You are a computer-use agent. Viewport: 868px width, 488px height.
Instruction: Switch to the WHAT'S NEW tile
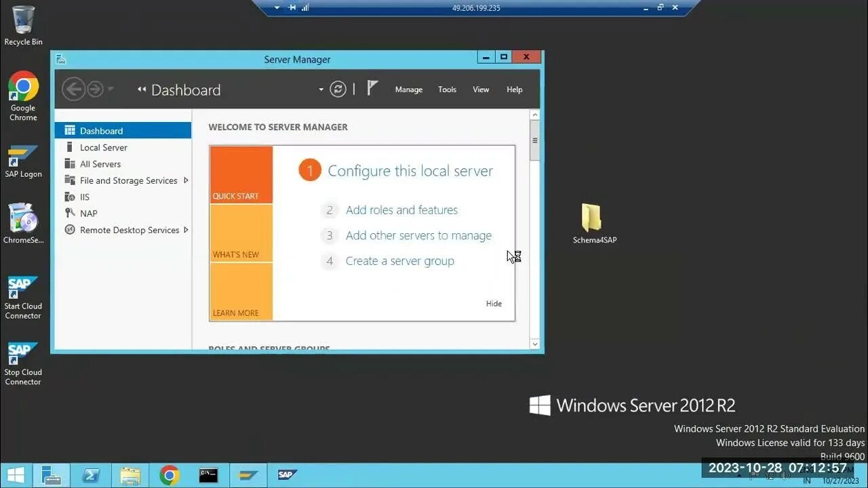(x=241, y=232)
